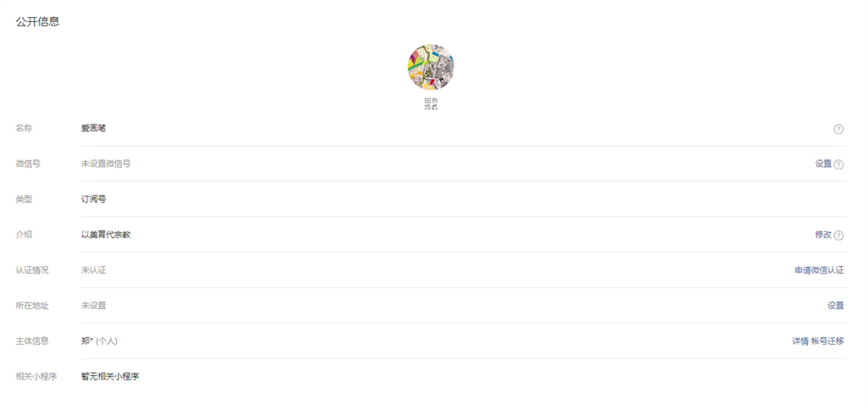Click the help icon in the 名称 row
Image resolution: width=868 pixels, height=410 pixels.
838,129
